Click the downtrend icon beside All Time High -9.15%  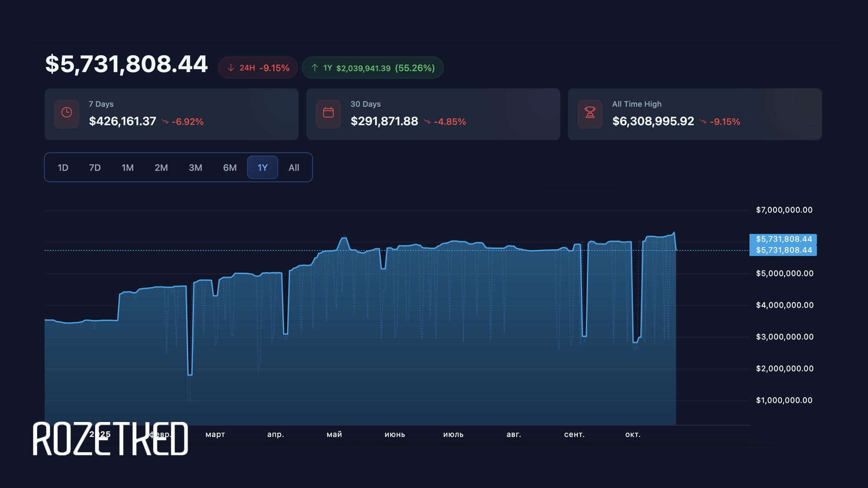tap(703, 122)
